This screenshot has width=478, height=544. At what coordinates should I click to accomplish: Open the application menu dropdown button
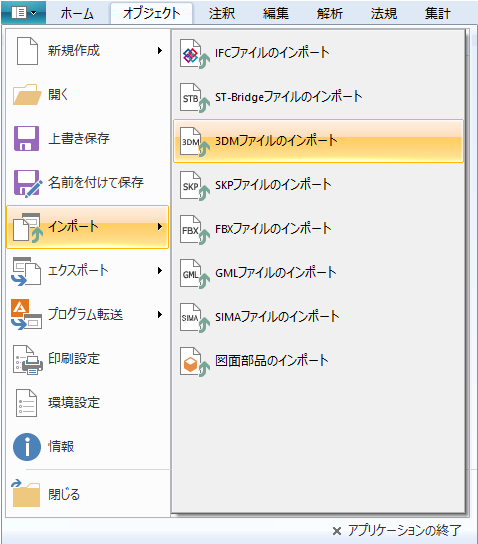[24, 13]
